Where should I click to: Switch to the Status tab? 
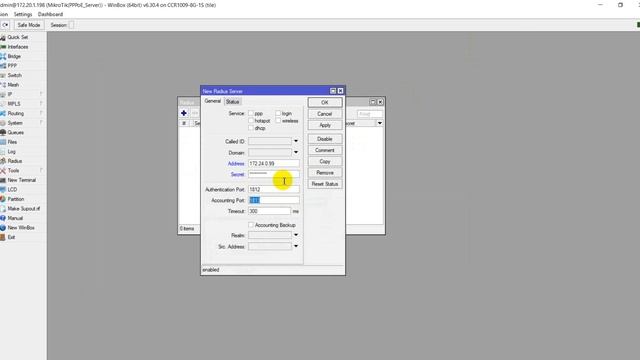click(x=232, y=102)
